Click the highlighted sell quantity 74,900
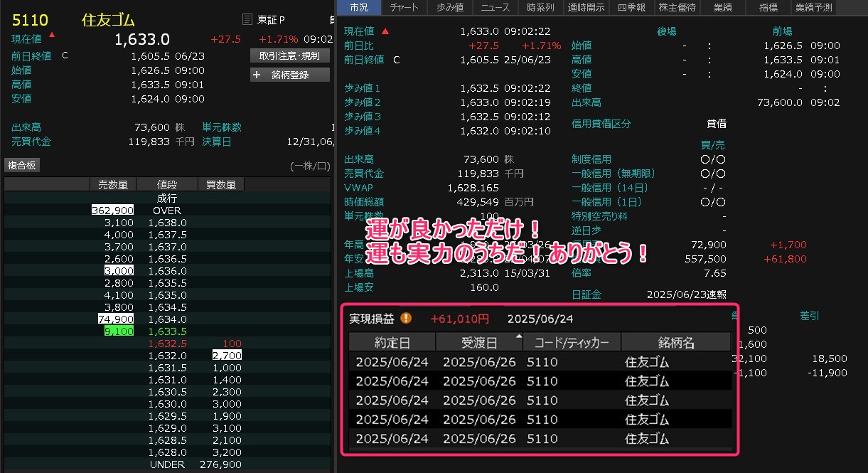 pos(116,319)
